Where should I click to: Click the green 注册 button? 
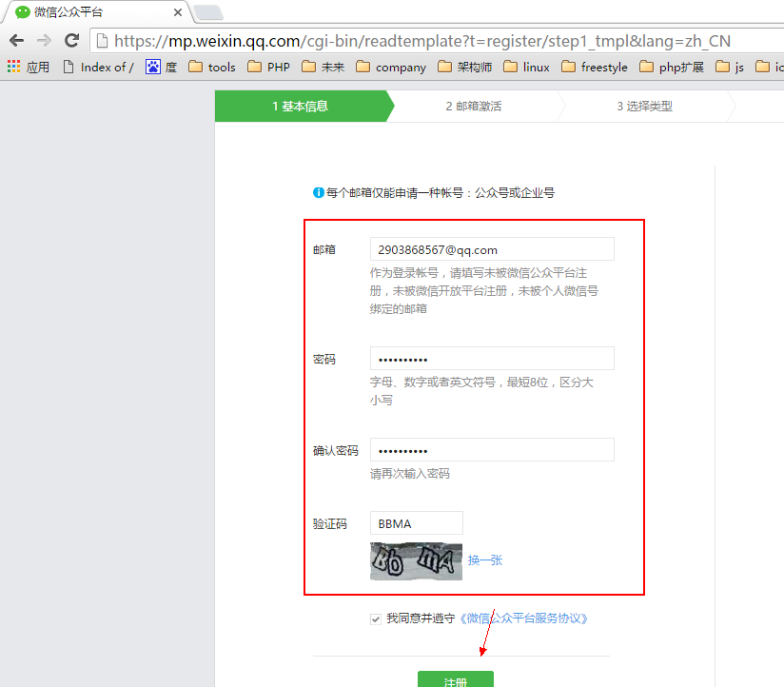pyautogui.click(x=455, y=679)
